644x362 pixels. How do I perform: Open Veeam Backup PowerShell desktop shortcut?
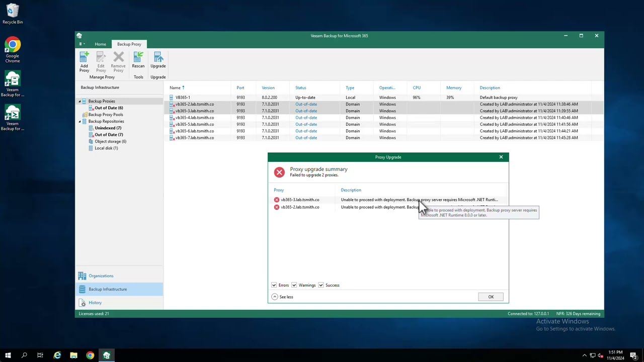tap(13, 118)
